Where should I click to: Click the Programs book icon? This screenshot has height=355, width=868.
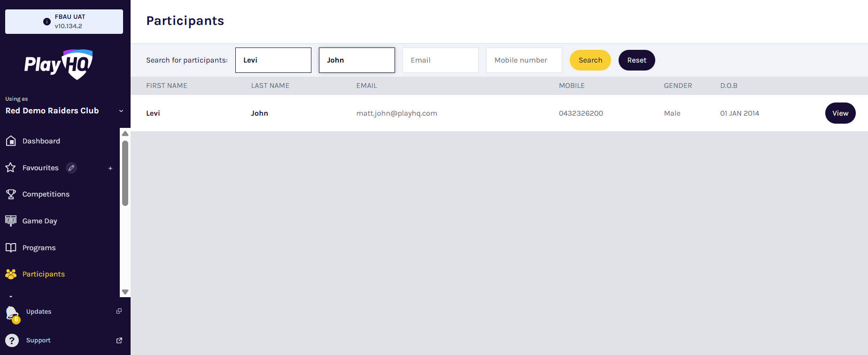[x=11, y=248]
